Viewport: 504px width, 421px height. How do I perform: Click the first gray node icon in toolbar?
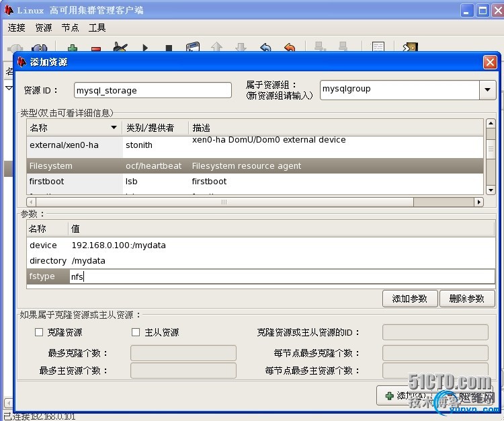coord(319,47)
